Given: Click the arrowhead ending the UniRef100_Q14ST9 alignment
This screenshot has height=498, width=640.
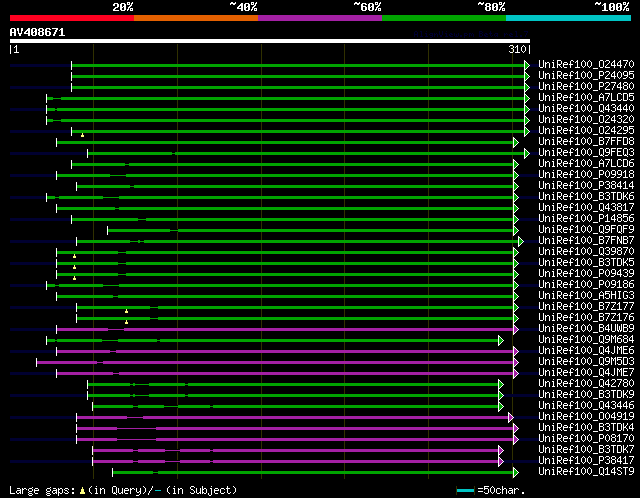Looking at the screenshot, I should point(516,472).
